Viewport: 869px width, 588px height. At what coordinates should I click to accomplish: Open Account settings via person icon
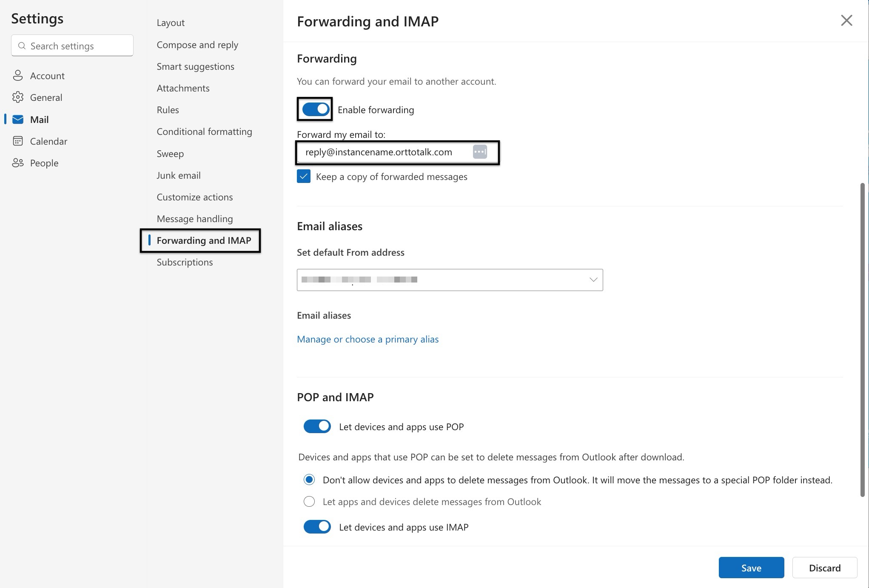point(17,76)
